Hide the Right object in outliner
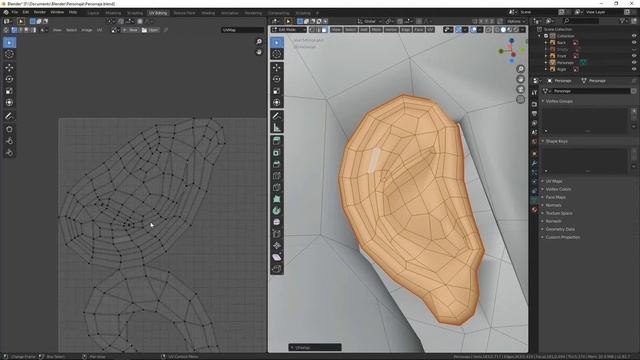This screenshot has width=640, height=360. click(634, 69)
